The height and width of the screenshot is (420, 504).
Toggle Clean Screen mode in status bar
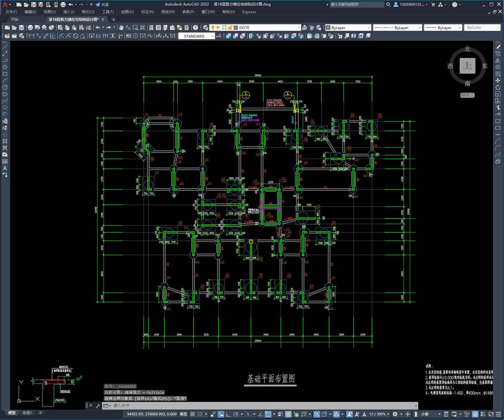(x=491, y=414)
